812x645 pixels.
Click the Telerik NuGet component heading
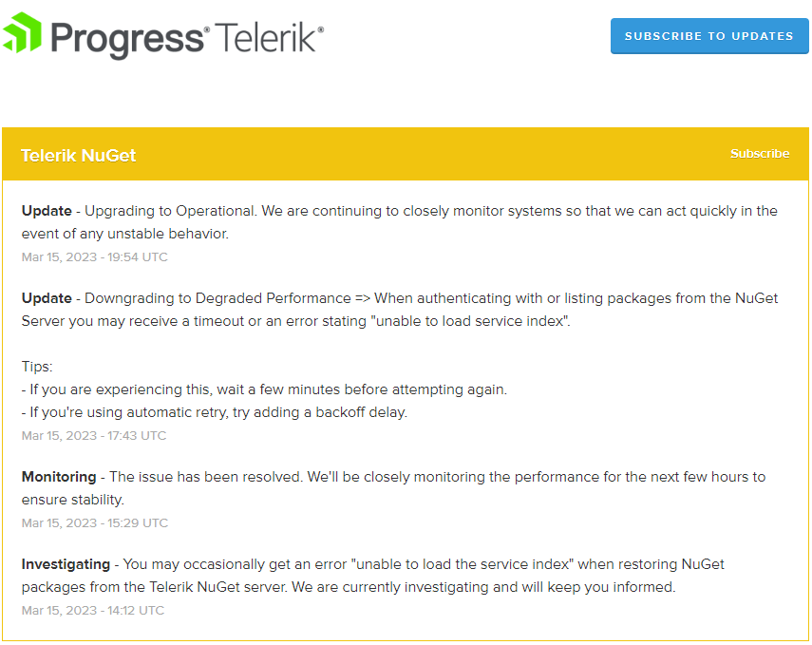79,155
